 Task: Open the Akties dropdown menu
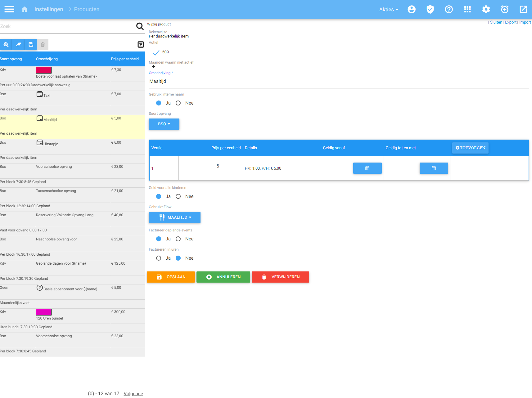click(x=389, y=9)
